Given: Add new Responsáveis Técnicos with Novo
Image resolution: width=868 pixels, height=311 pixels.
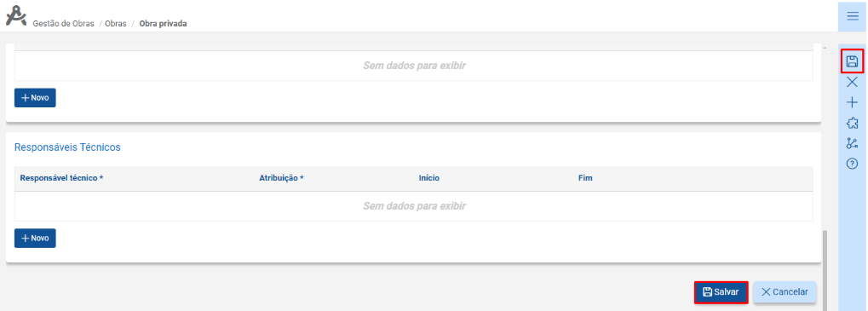Looking at the screenshot, I should pos(35,238).
